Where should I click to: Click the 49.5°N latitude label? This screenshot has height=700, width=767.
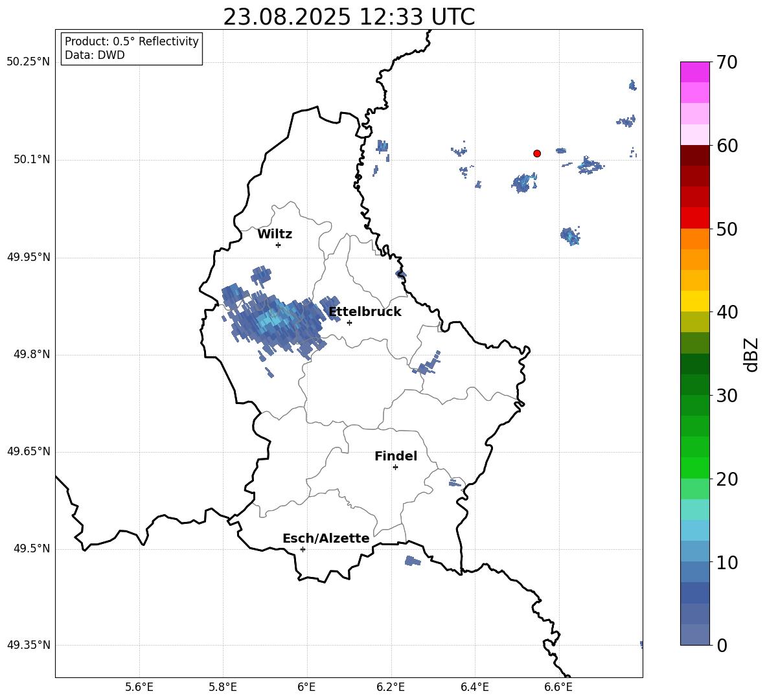point(32,548)
